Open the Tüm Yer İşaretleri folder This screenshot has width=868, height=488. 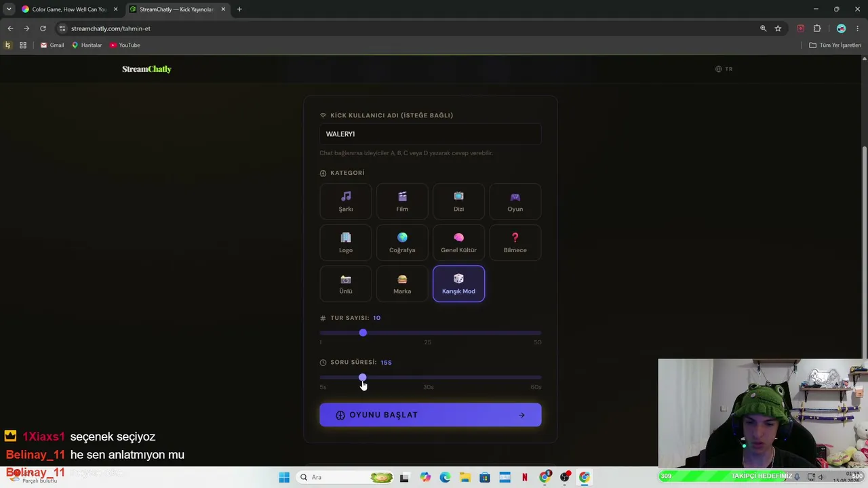click(x=835, y=45)
